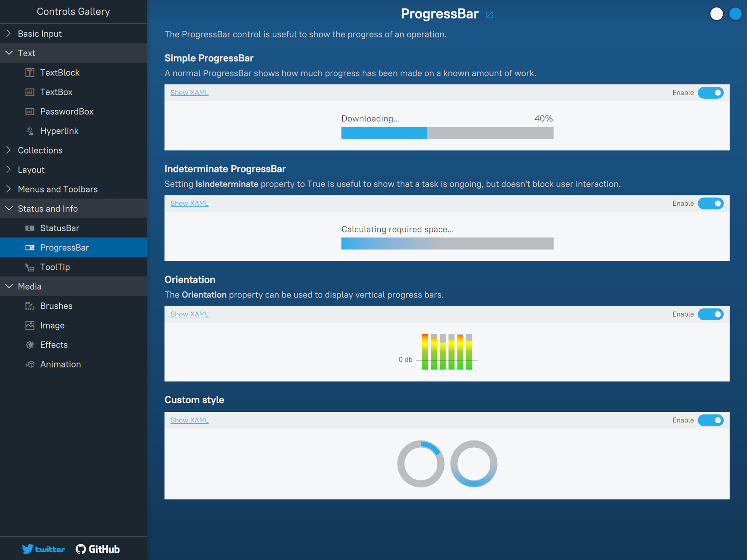Click the StatusBar item icon
747x560 pixels.
(30, 228)
